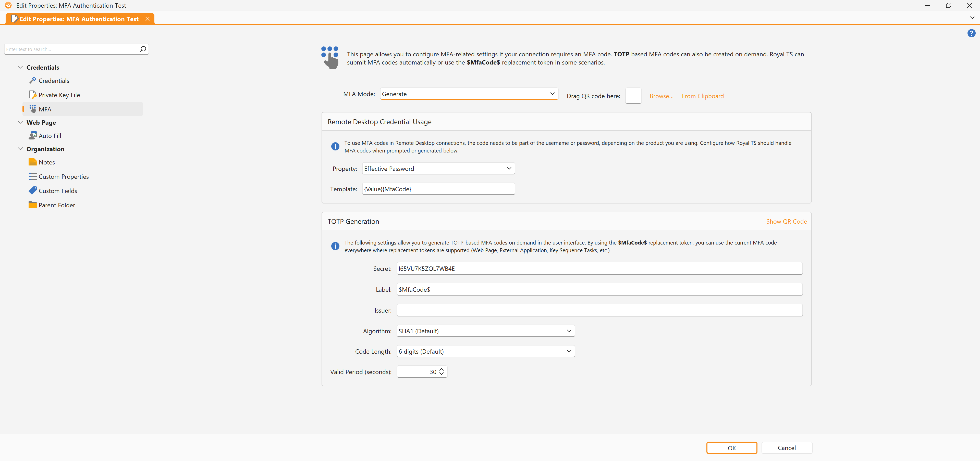The width and height of the screenshot is (980, 461).
Task: Open the MFA Mode dropdown
Action: 552,94
